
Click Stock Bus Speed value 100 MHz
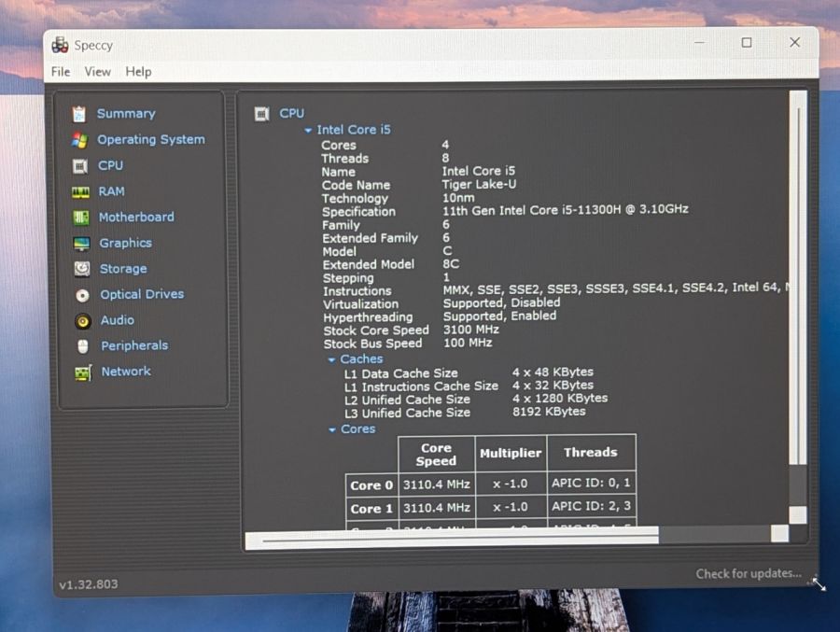pos(468,343)
